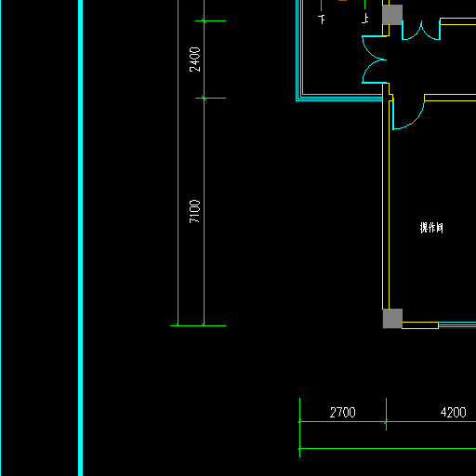This screenshot has height=476, width=476.
Task: Select the gray column near the top
Action: coord(392,15)
